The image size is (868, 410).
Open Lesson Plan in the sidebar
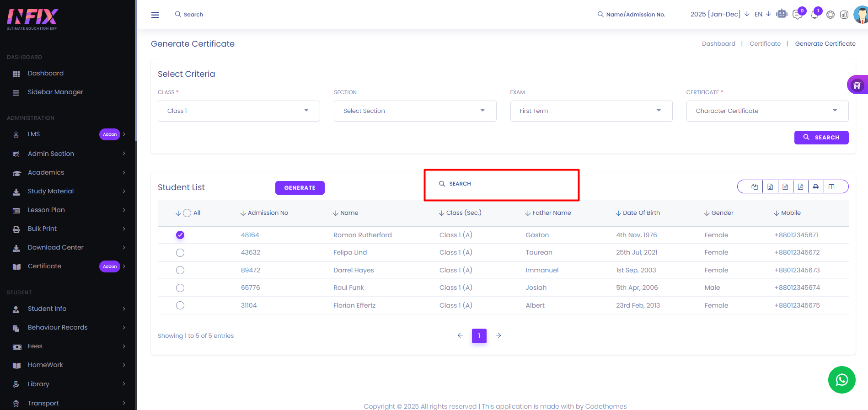[x=68, y=210]
